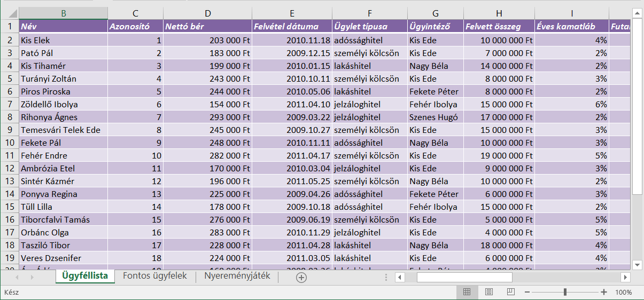Add a new sheet with the plus button

click(301, 277)
